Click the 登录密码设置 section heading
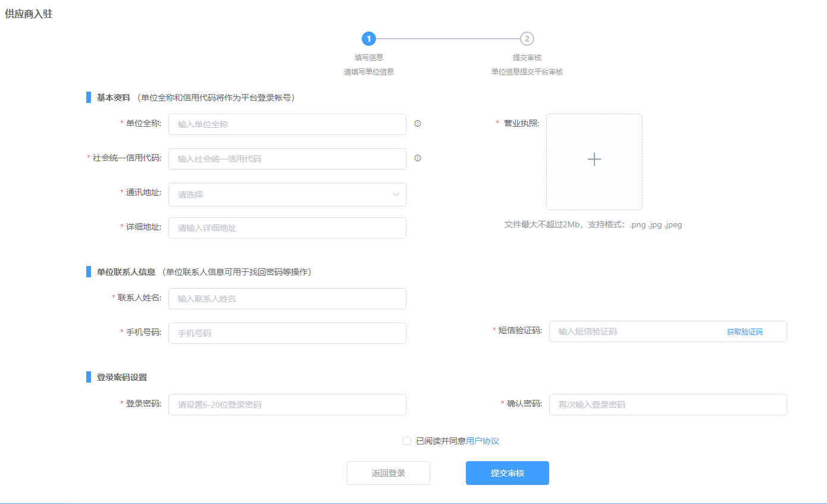827x504 pixels. click(x=122, y=377)
